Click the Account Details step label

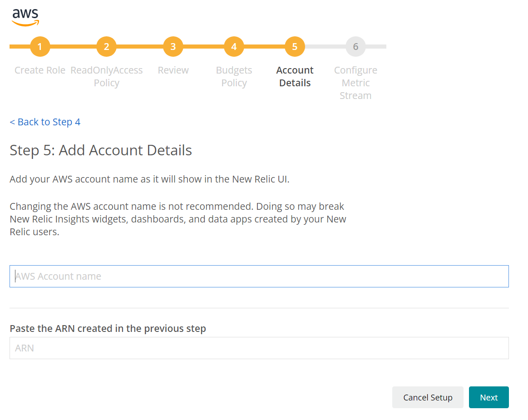tap(295, 76)
